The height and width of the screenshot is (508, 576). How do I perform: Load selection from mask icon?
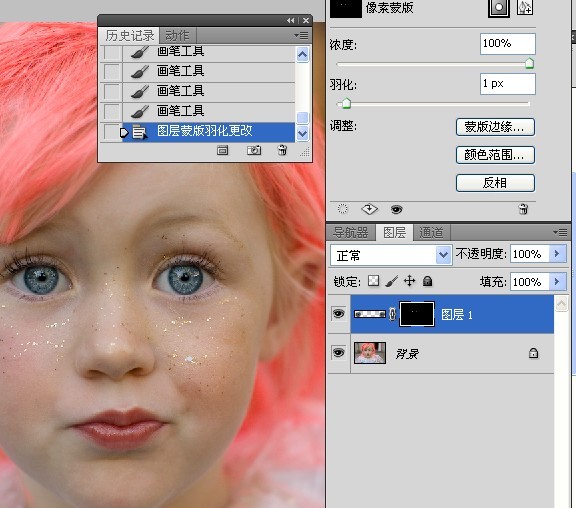[x=342, y=209]
